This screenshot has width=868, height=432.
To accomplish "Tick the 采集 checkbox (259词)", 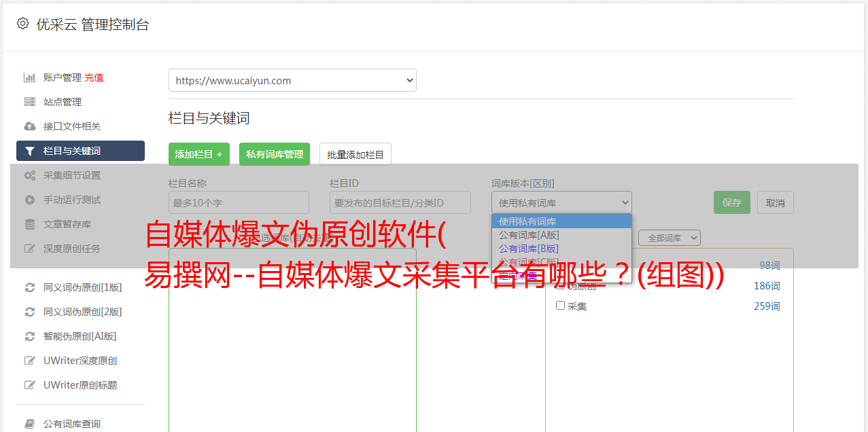I will click(x=561, y=306).
